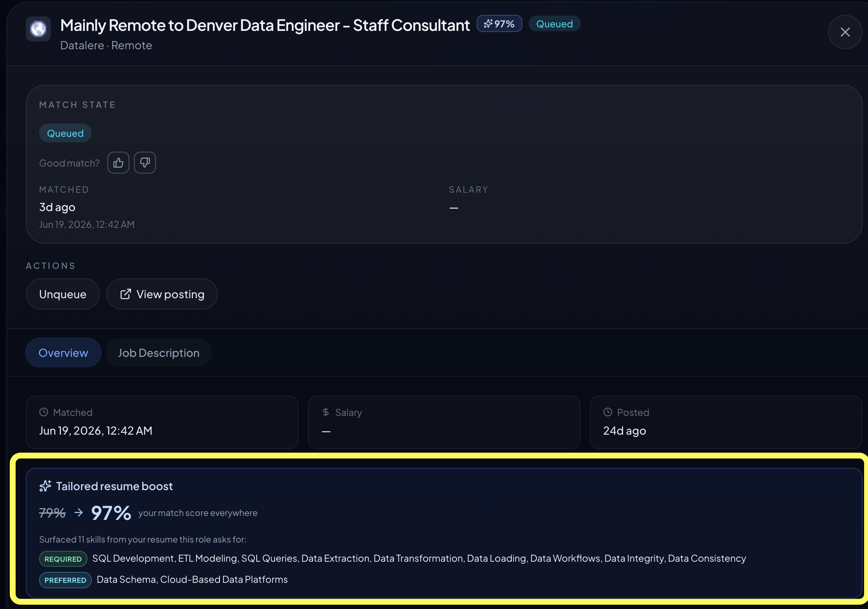
Task: Close the job detail panel
Action: [x=845, y=32]
